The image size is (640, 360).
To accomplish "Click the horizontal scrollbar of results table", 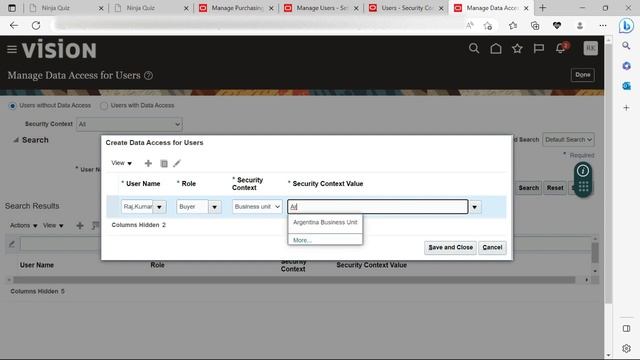I will (294, 280).
